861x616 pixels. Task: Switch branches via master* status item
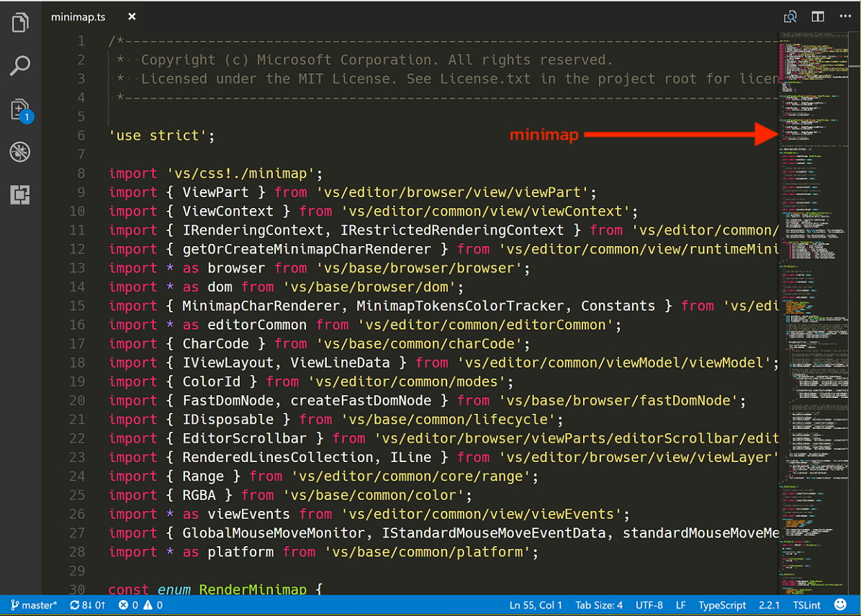(34, 604)
